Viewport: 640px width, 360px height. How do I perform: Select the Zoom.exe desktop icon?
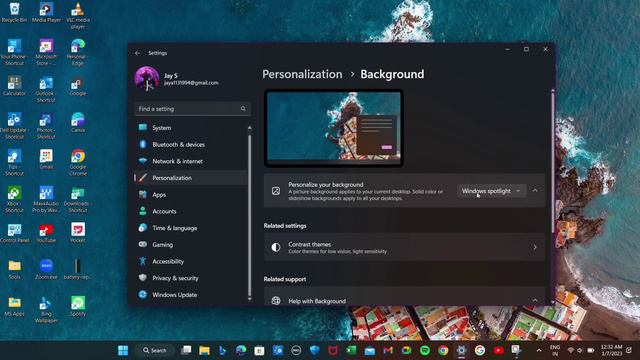(46, 269)
